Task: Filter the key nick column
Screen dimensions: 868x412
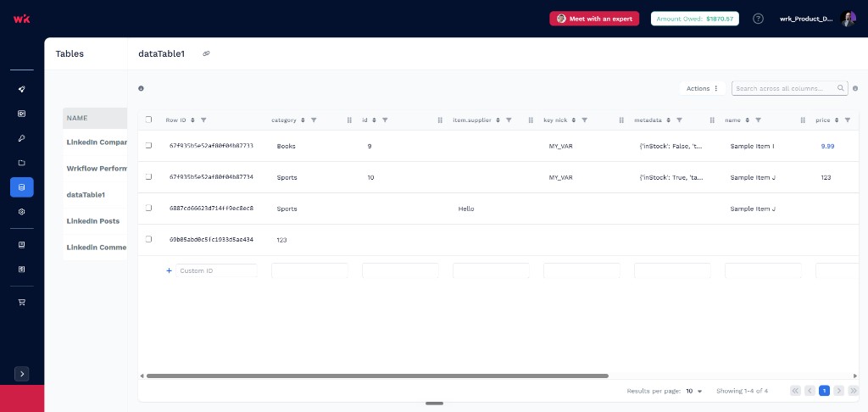Action: 584,120
